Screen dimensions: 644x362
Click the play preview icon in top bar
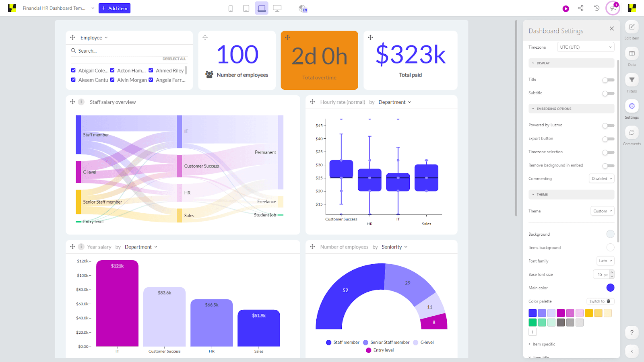click(x=566, y=8)
